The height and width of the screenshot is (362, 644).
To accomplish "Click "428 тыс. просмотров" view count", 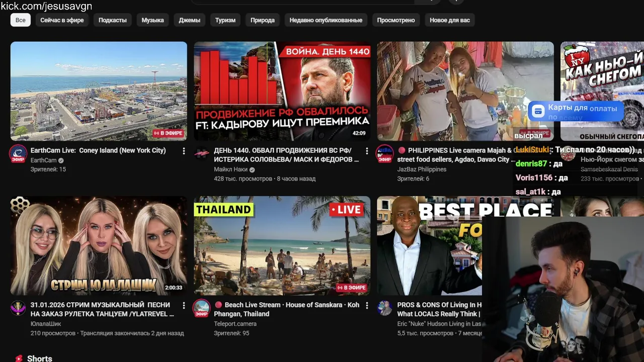I will (x=244, y=178).
